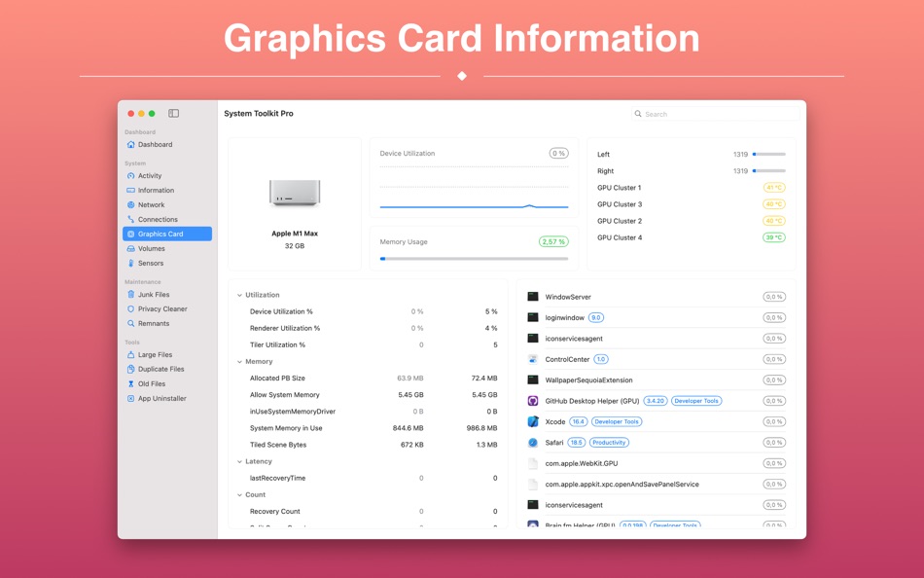The width and height of the screenshot is (924, 578).
Task: Click the Developer Tools tag on Xcode
Action: click(617, 421)
